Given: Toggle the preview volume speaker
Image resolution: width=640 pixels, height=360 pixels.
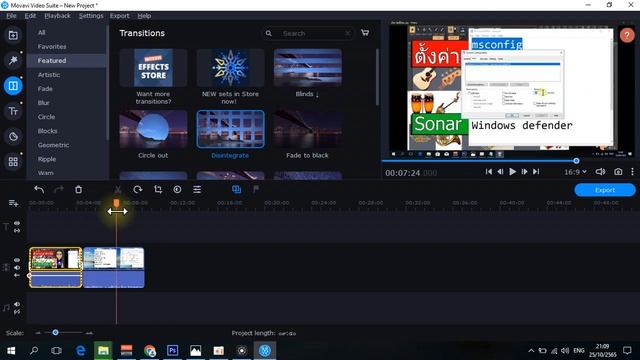Looking at the screenshot, I should tap(600, 172).
